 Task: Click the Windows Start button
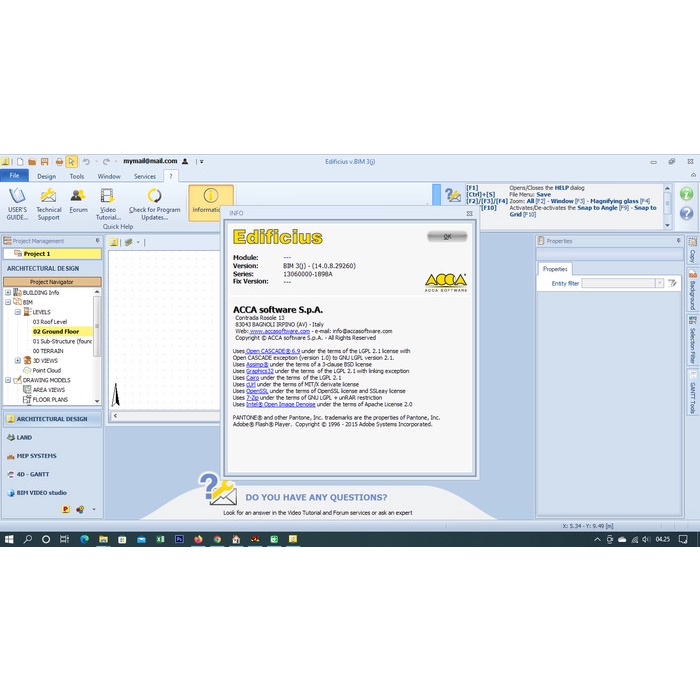point(9,539)
